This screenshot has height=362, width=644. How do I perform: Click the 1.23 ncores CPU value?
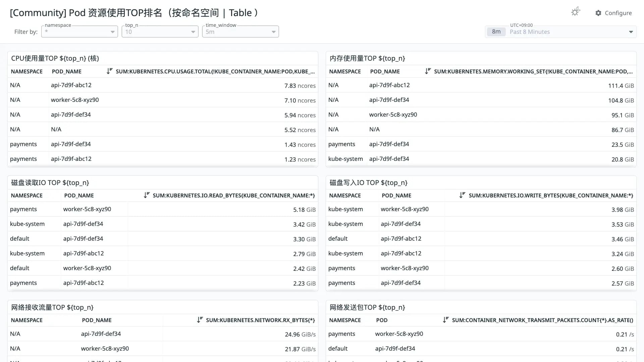300,160
